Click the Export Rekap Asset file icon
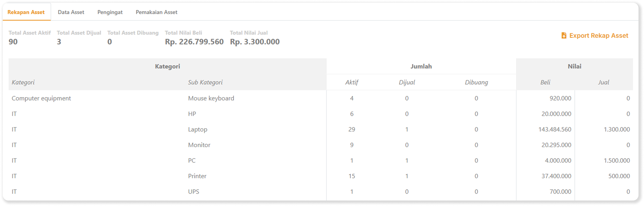The height and width of the screenshot is (206, 644). click(563, 35)
